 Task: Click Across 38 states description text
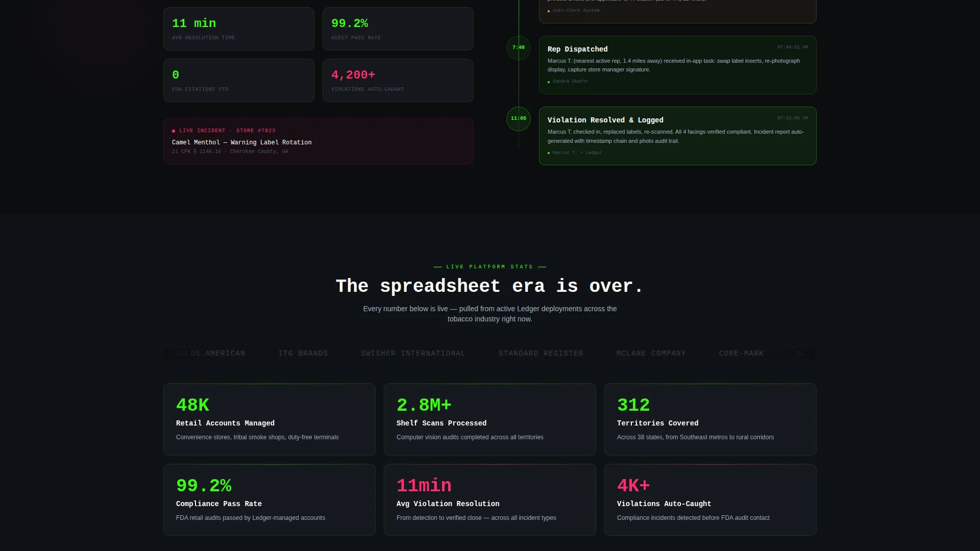click(x=695, y=438)
